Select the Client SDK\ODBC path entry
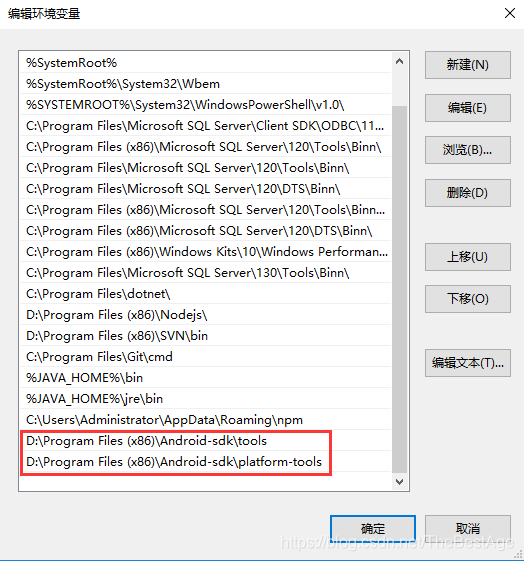 [x=206, y=126]
